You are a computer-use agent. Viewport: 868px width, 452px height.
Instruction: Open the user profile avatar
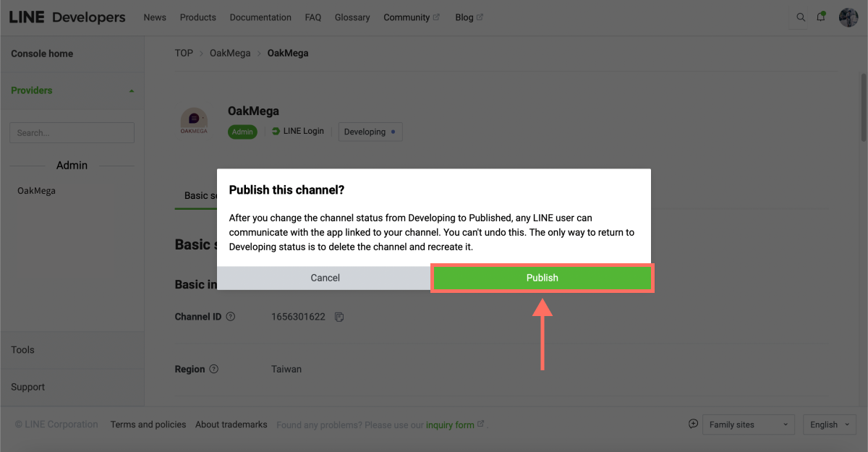click(848, 17)
